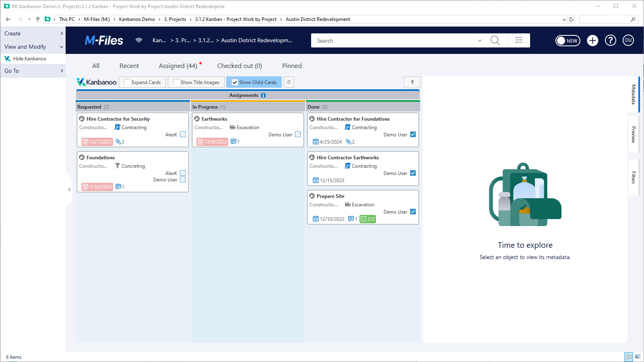Screen dimensions: 644x362
Task: Click the Kanbanoo question mark help button
Action: pyautogui.click(x=412, y=82)
